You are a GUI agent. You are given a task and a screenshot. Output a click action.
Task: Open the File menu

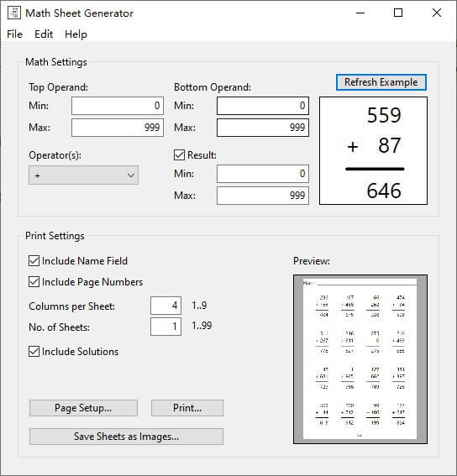click(14, 34)
